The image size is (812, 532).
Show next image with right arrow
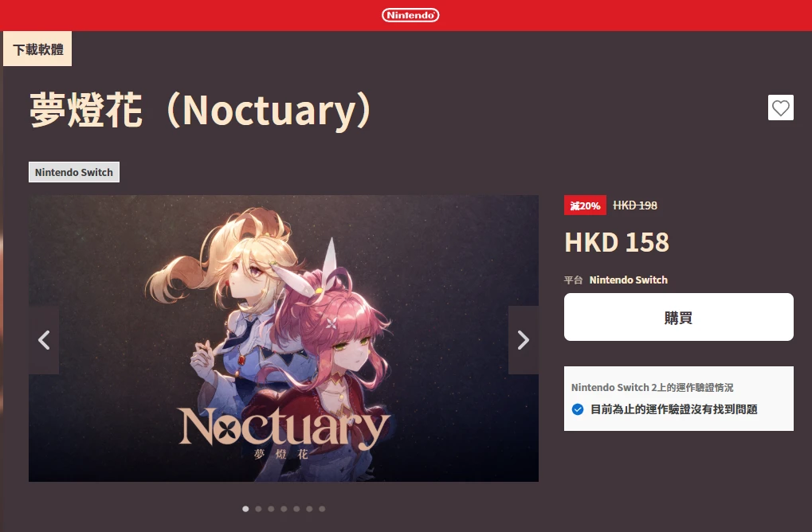[x=523, y=340]
